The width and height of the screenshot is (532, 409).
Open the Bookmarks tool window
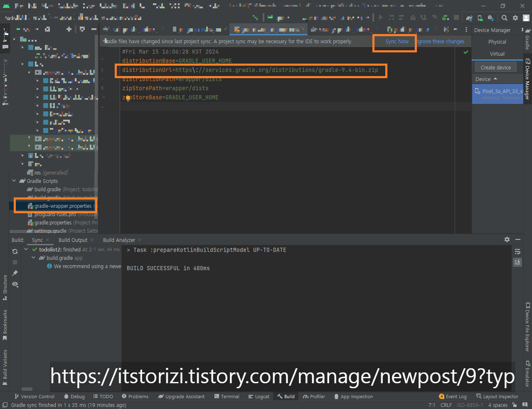click(x=5, y=325)
